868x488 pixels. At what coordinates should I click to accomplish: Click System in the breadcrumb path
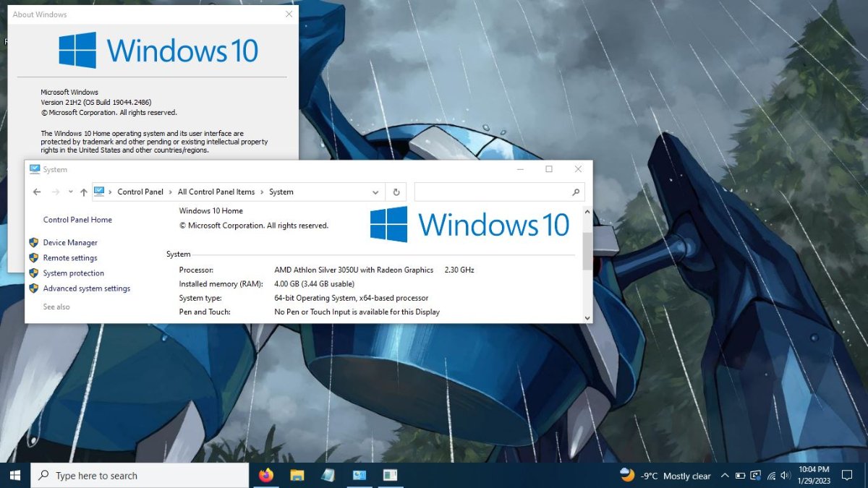point(281,192)
